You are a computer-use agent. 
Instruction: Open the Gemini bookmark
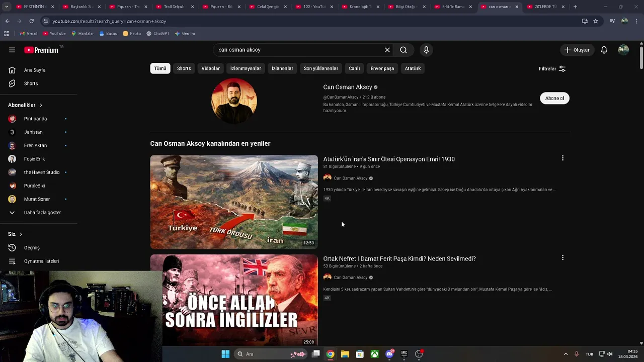click(x=185, y=34)
